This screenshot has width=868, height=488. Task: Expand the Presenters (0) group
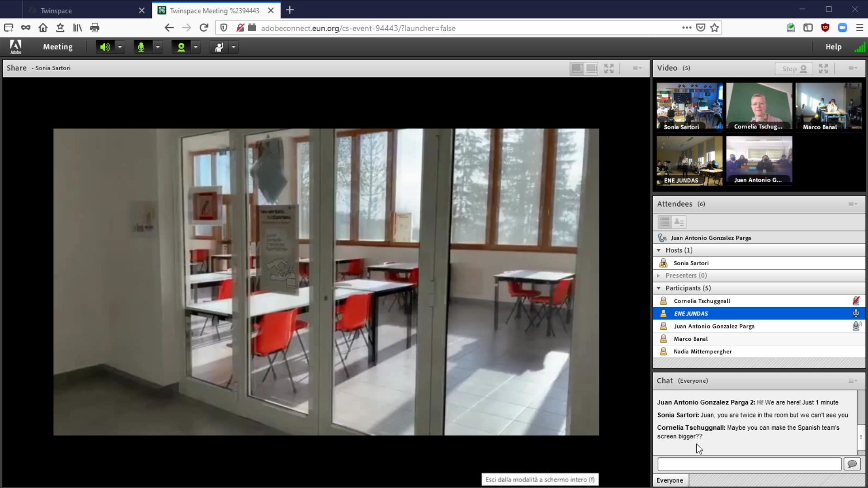(659, 276)
